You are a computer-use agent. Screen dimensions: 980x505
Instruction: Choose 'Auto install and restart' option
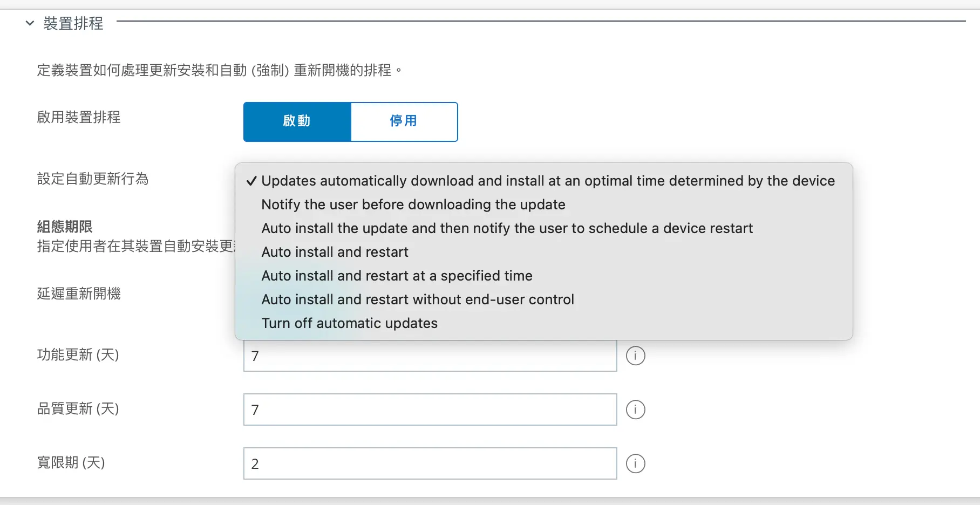tap(335, 252)
